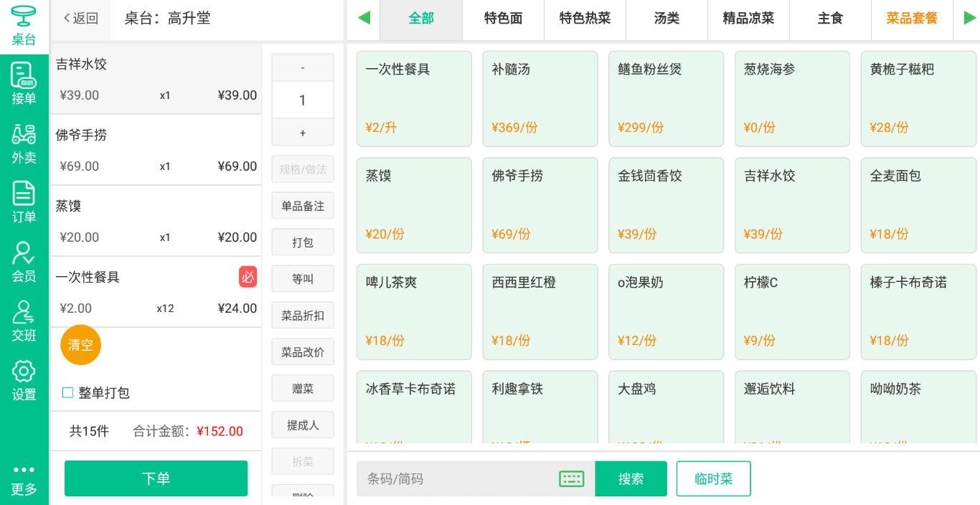Switch to the 特色热菜 tab
Image resolution: width=980 pixels, height=505 pixels.
585,19
